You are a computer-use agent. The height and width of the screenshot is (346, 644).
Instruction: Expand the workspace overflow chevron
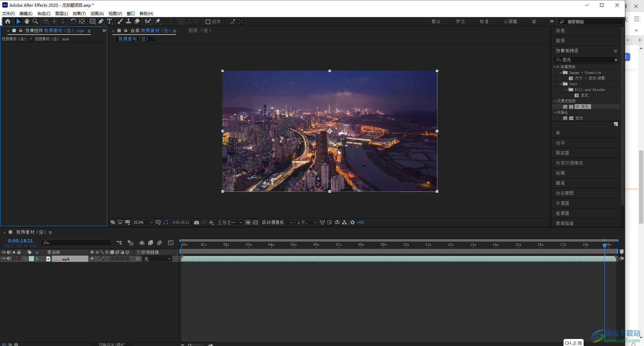(x=552, y=21)
